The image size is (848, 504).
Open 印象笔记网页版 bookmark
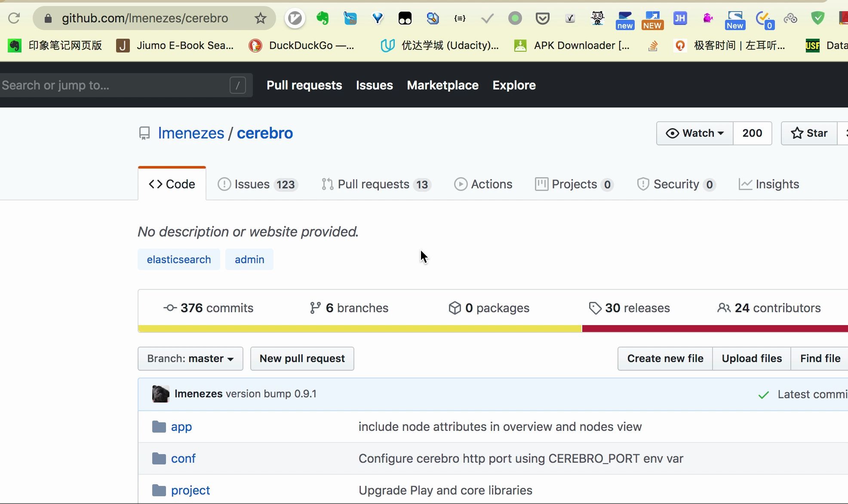(x=55, y=45)
